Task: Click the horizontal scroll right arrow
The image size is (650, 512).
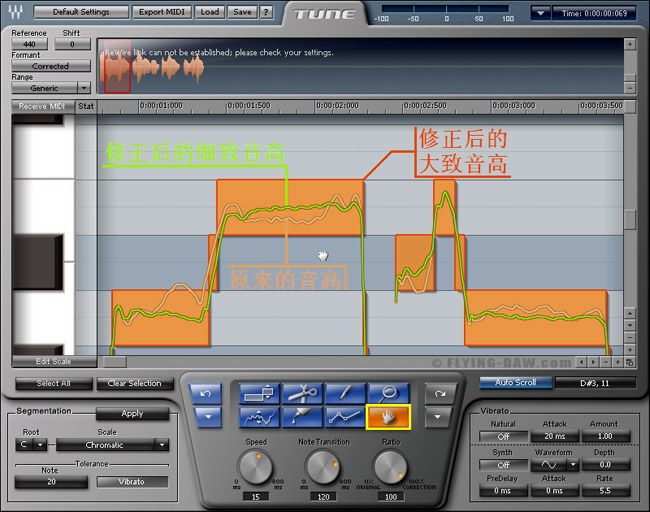Action: point(594,362)
